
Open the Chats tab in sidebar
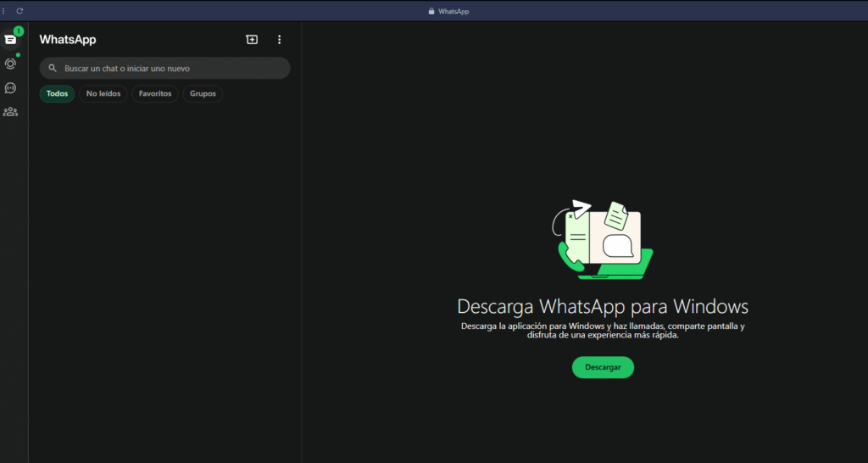pyautogui.click(x=10, y=40)
